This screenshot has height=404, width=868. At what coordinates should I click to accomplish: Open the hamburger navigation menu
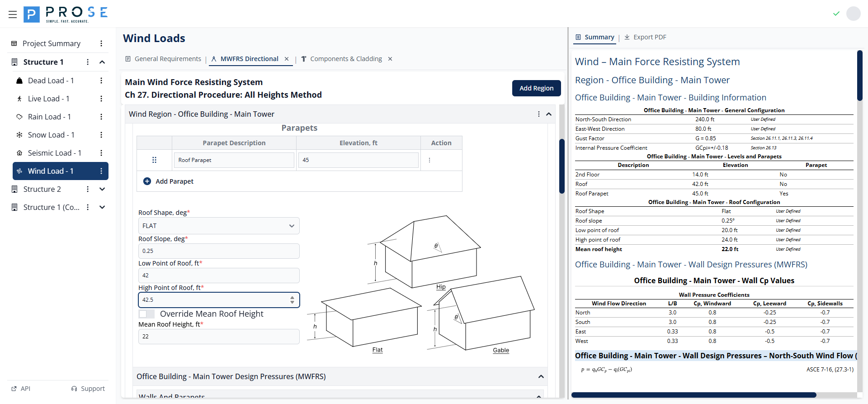13,14
